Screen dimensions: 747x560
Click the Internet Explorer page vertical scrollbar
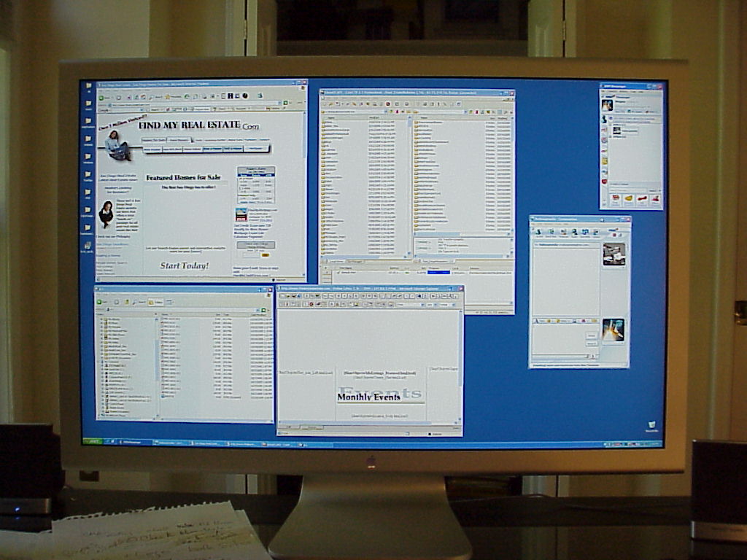(x=304, y=192)
